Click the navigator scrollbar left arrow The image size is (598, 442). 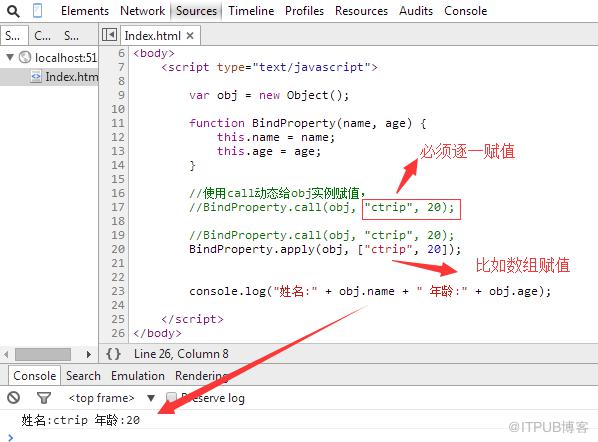tap(6, 354)
